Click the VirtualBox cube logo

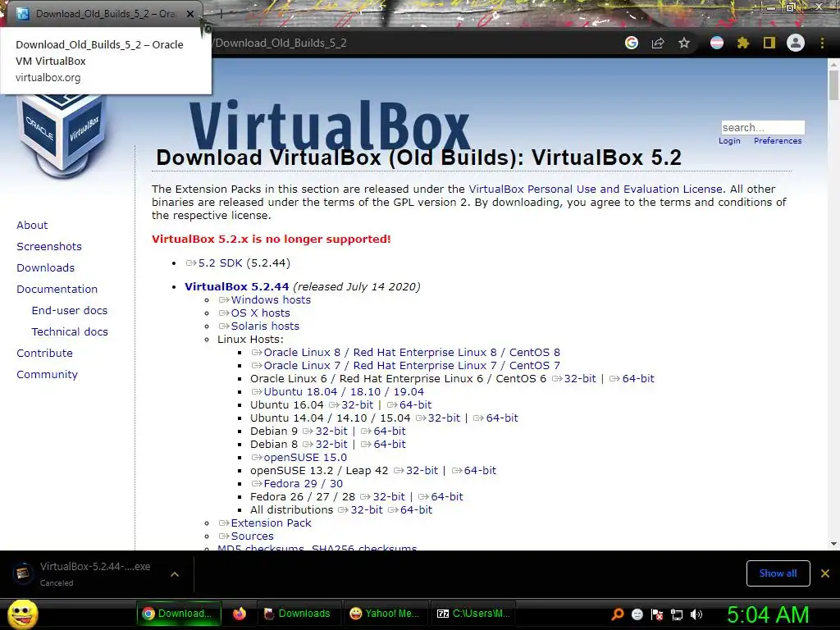pyautogui.click(x=63, y=134)
